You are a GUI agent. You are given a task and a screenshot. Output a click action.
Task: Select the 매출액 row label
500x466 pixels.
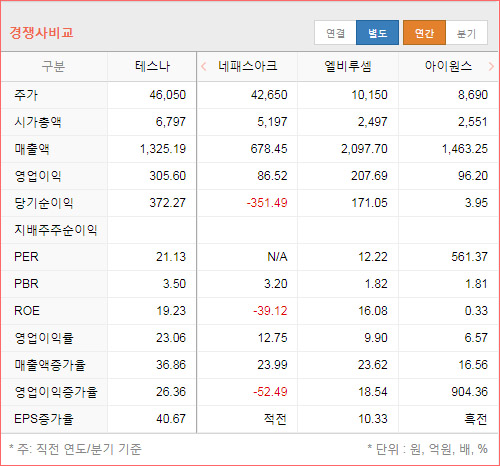click(x=32, y=149)
